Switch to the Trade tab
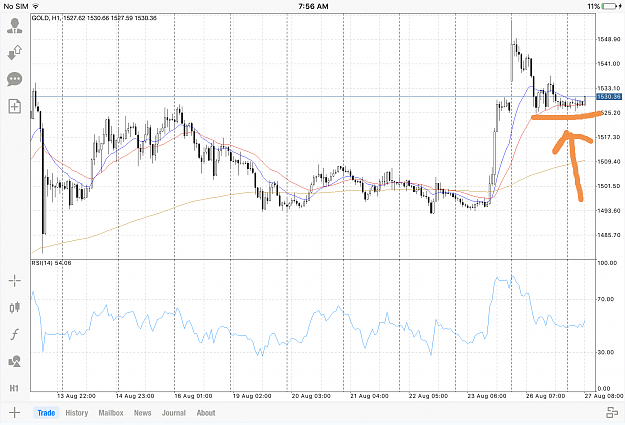This screenshot has width=625, height=425. pyautogui.click(x=46, y=413)
